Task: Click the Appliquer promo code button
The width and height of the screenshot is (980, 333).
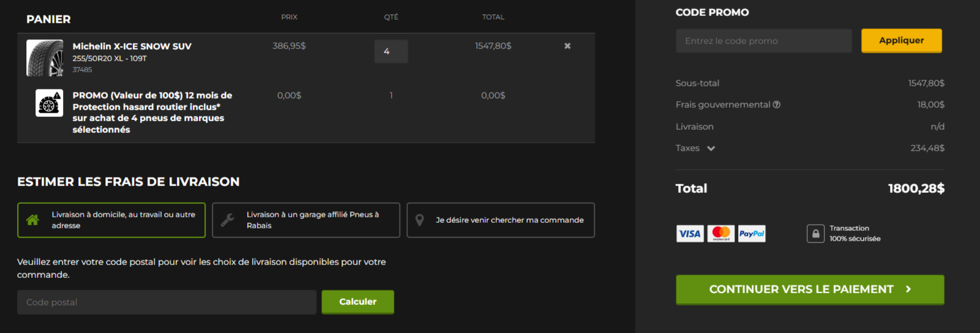Action: 901,40
